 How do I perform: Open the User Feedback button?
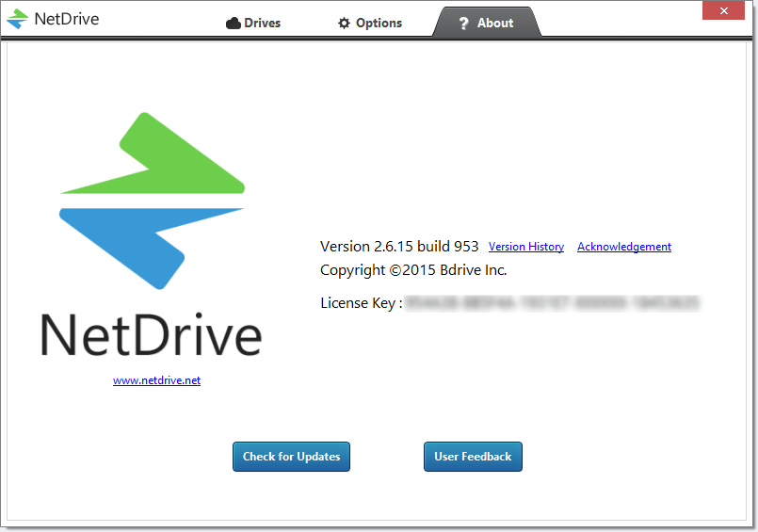473,457
